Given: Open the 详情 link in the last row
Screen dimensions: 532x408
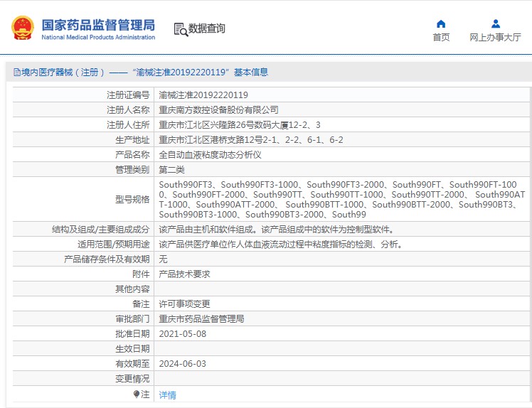Looking at the screenshot, I should click(x=167, y=394).
